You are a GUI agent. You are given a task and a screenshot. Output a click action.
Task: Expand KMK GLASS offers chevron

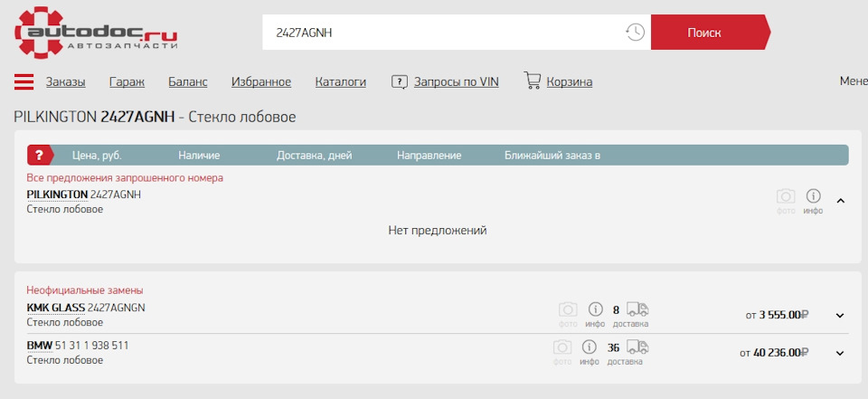[x=840, y=316]
